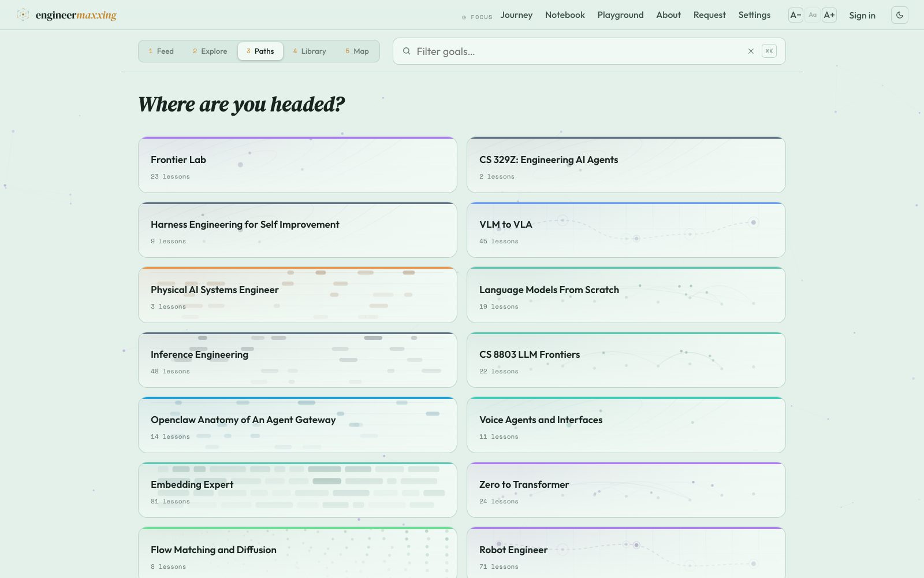This screenshot has height=578, width=924.
Task: Click the engineermaxxing logo icon
Action: pyautogui.click(x=23, y=15)
